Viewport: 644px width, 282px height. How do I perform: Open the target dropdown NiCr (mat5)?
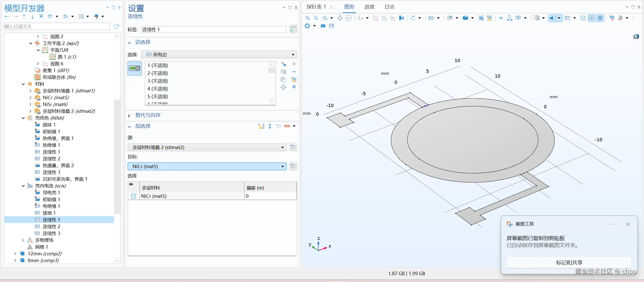point(207,166)
